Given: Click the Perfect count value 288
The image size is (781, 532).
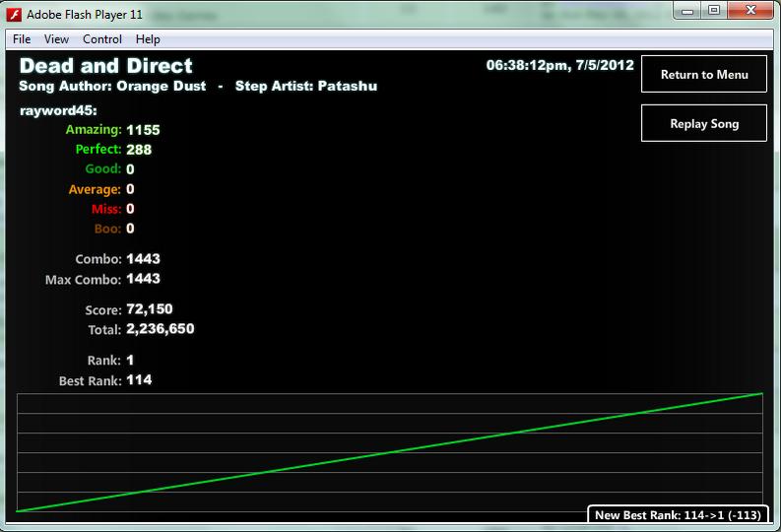Looking at the screenshot, I should pyautogui.click(x=139, y=150).
